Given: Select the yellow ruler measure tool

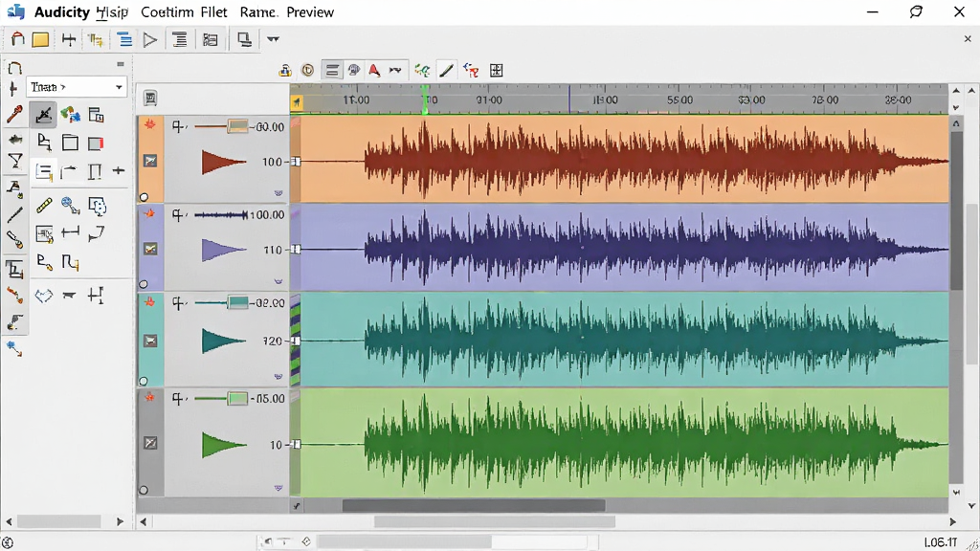Looking at the screenshot, I should (44, 206).
